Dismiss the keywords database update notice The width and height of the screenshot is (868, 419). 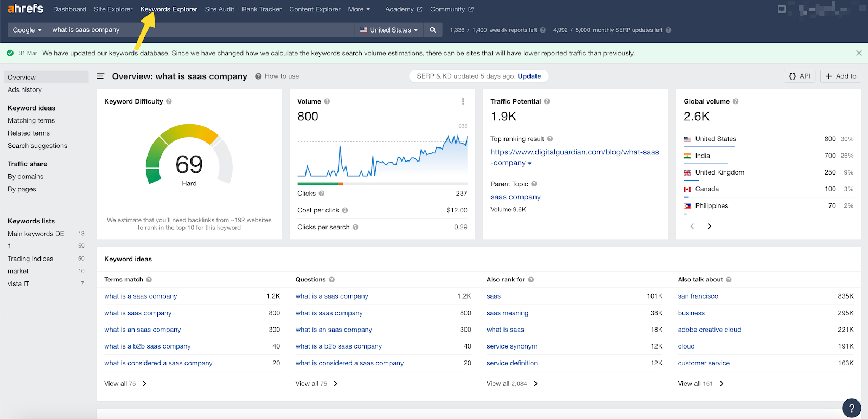pyautogui.click(x=859, y=53)
